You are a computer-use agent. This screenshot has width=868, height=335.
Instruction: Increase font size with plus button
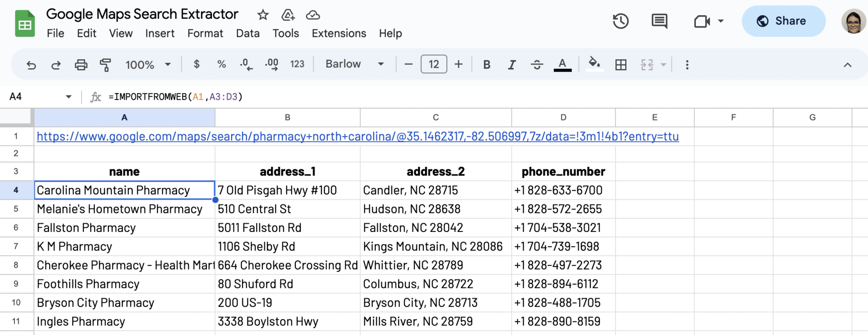coord(459,64)
